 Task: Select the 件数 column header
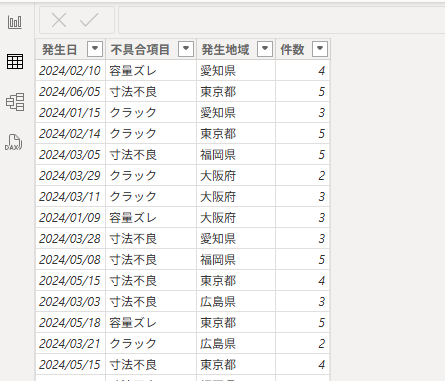coord(292,50)
